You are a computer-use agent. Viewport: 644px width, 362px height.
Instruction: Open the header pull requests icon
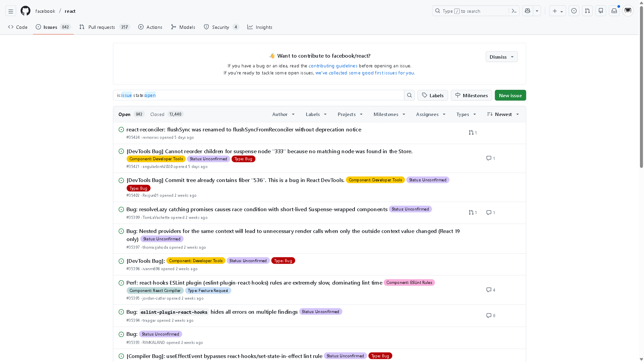point(587,11)
